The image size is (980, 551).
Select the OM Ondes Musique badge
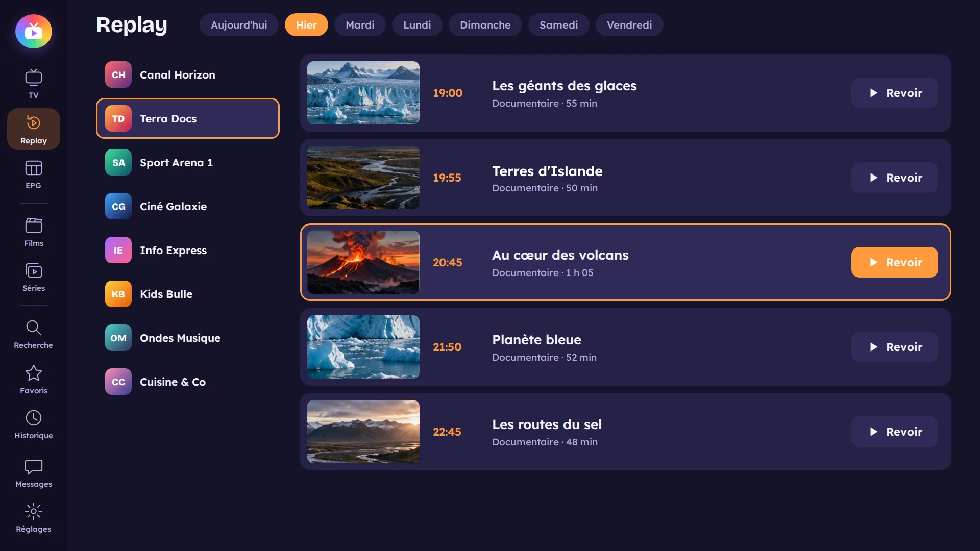click(118, 338)
